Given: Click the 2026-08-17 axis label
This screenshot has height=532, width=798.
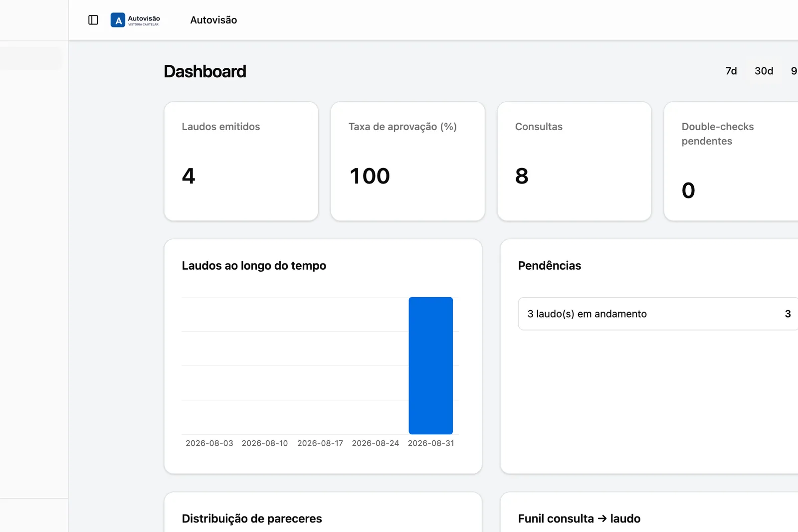Looking at the screenshot, I should coord(320,443).
